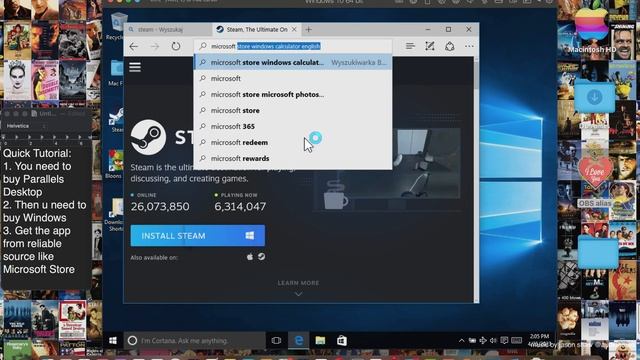The height and width of the screenshot is (360, 640).
Task: Click the Apple platform icon under install
Action: (x=250, y=257)
